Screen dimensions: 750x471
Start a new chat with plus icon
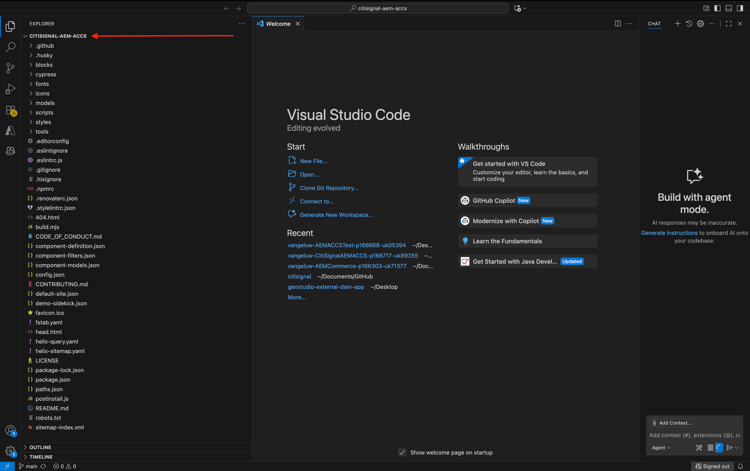click(677, 23)
